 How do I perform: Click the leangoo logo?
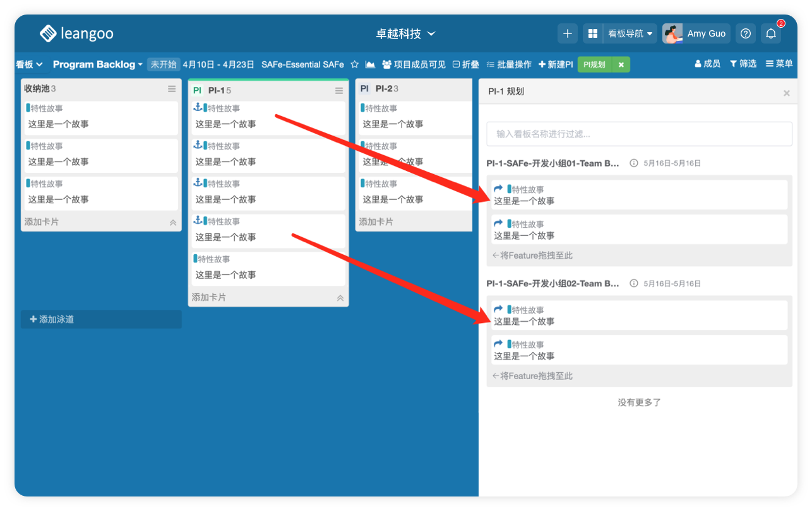coord(76,33)
